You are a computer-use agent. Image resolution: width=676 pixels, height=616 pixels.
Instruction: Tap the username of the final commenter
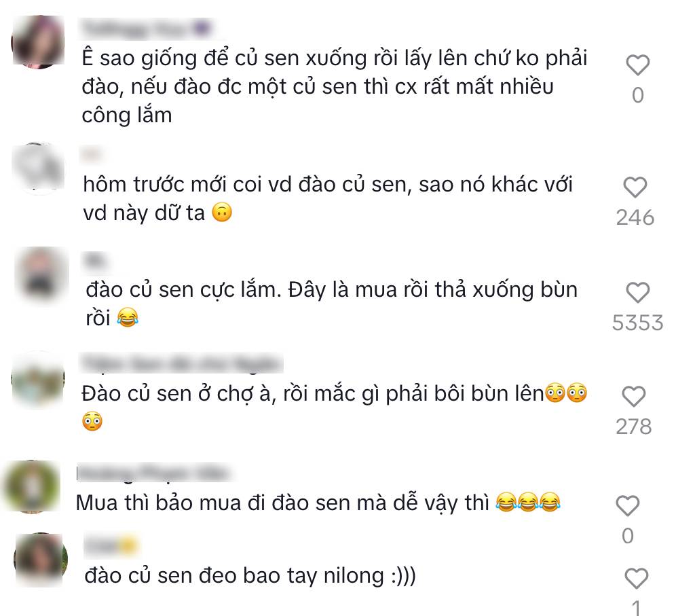112,545
